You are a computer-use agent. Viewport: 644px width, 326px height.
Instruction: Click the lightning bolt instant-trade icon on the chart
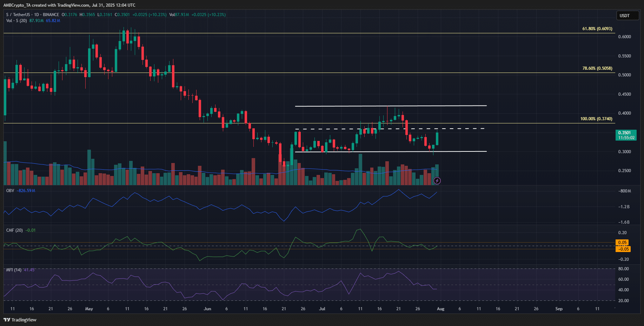437,181
